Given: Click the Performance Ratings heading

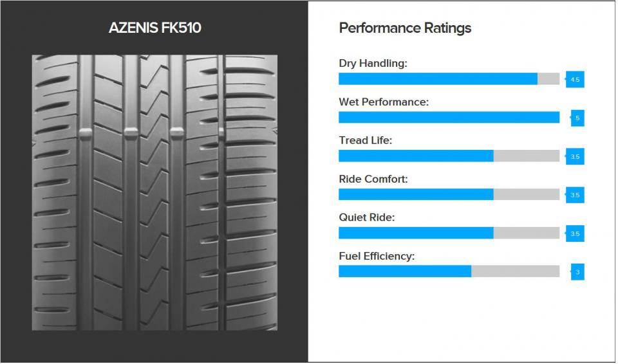Looking at the screenshot, I should click(405, 28).
